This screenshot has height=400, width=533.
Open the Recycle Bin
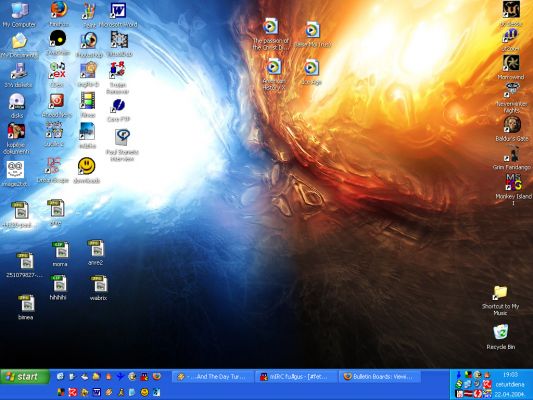(x=501, y=332)
